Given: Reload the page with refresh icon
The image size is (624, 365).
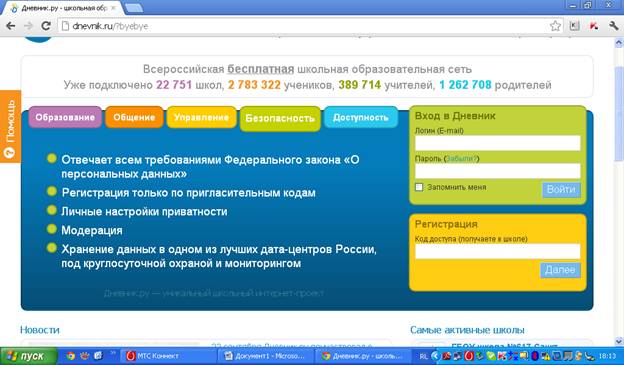Looking at the screenshot, I should tap(46, 26).
